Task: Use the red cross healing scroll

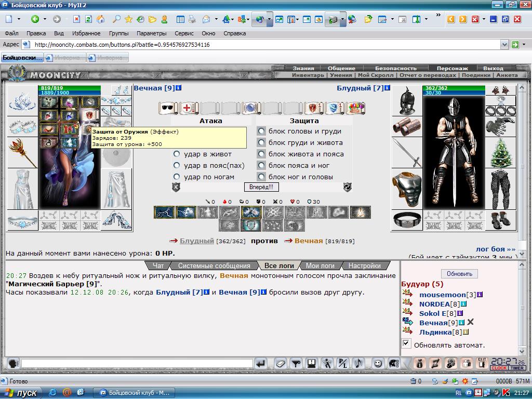Action: (x=189, y=108)
